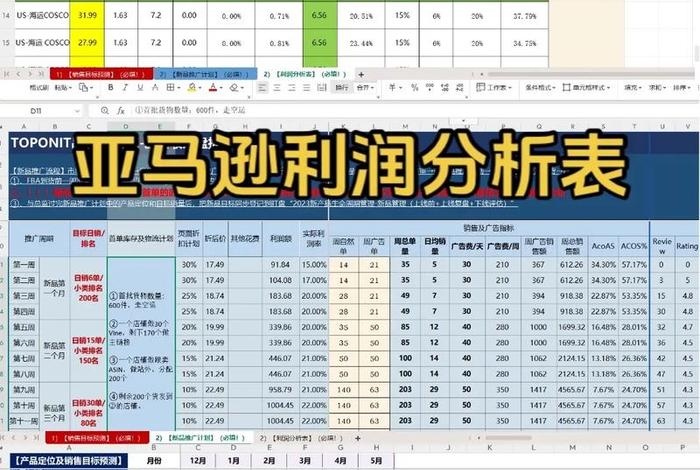Select 利润分析表 tab in top window
The width and height of the screenshot is (700, 470).
(305, 74)
